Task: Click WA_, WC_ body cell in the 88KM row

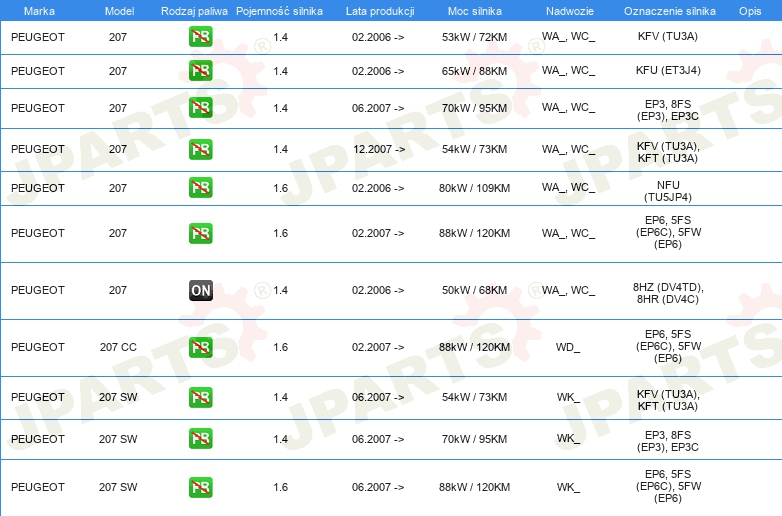Action: coord(569,70)
